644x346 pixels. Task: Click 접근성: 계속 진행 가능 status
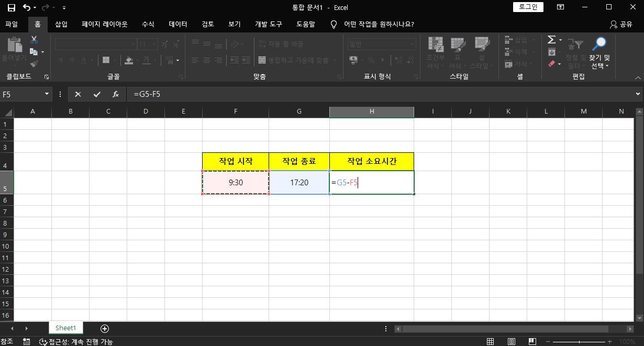(x=76, y=342)
